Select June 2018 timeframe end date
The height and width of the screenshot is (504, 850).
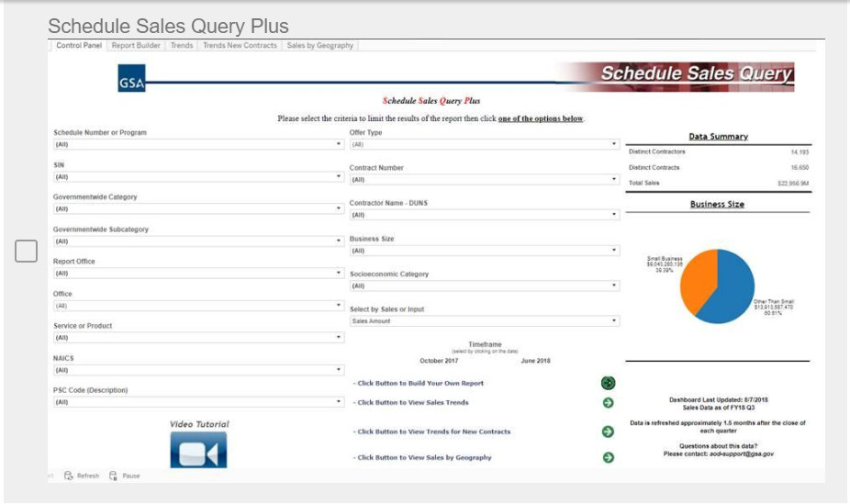[535, 361]
